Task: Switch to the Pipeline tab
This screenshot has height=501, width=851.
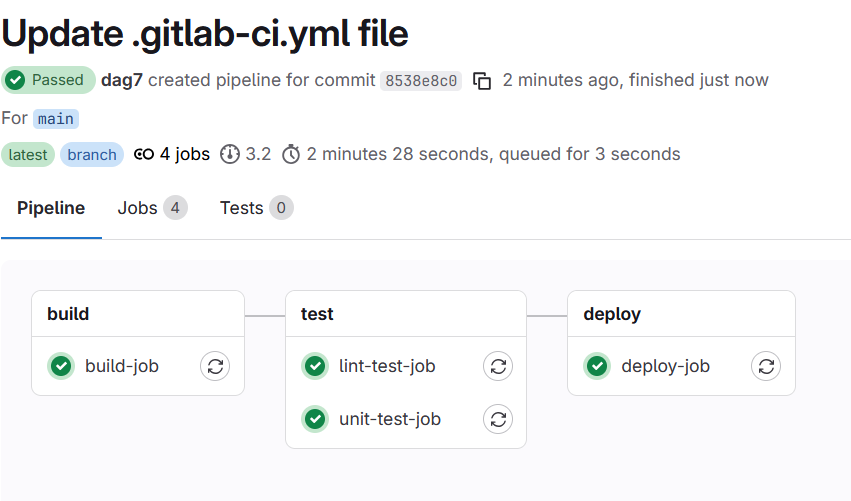Action: (51, 208)
